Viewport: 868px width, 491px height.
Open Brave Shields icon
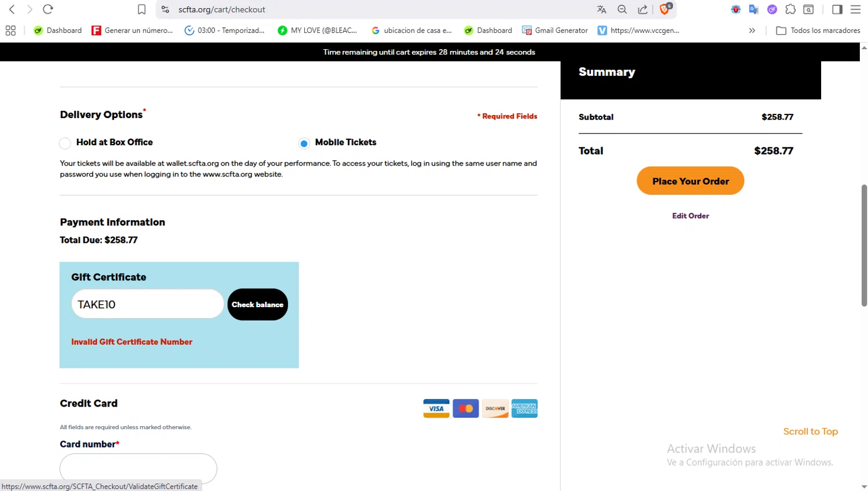665,9
